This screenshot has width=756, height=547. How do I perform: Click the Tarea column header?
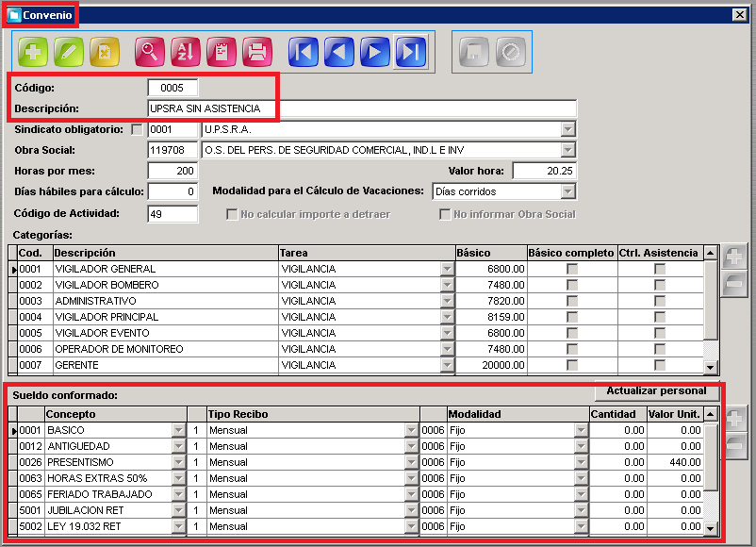(367, 253)
